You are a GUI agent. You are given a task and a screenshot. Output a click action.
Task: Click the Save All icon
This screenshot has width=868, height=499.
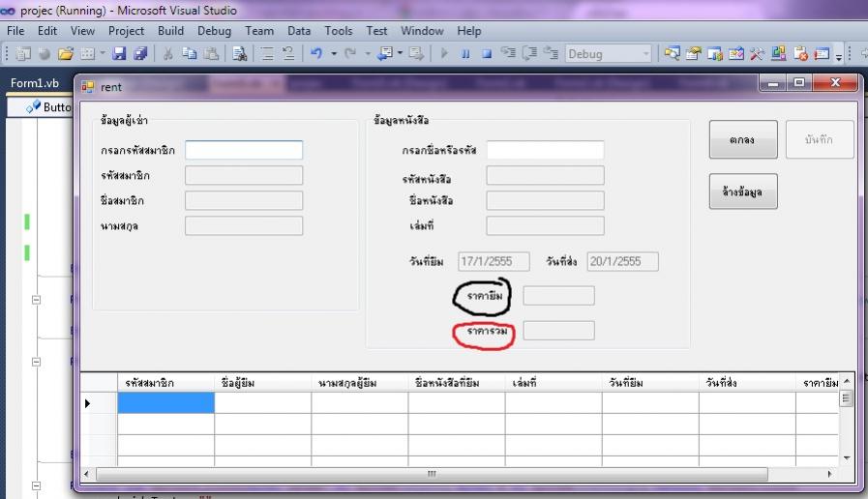pyautogui.click(x=140, y=53)
